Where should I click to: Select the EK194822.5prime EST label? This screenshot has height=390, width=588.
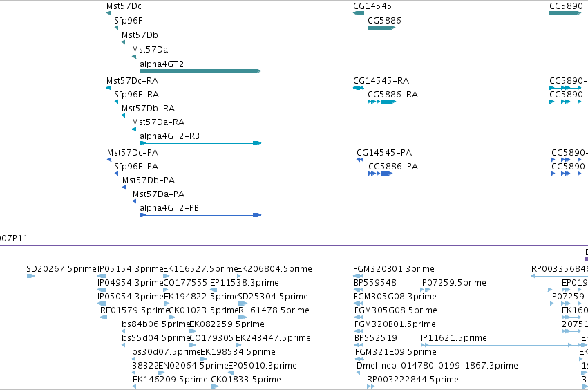pyautogui.click(x=200, y=297)
